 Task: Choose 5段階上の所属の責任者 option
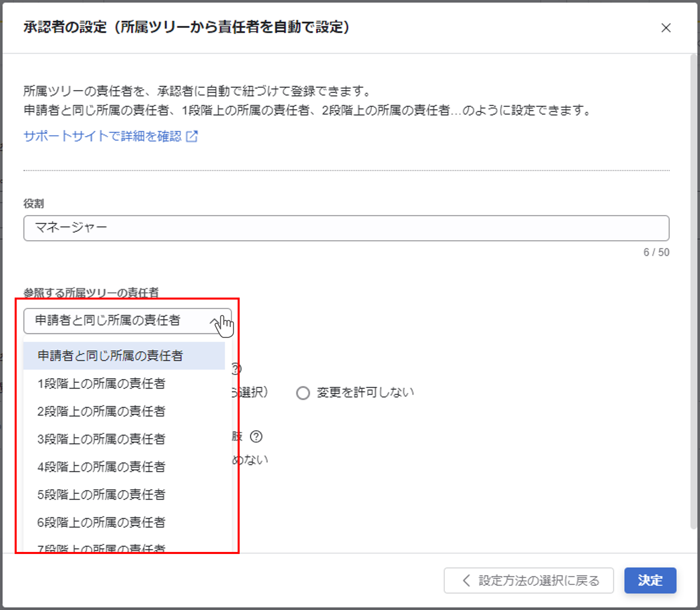pos(124,495)
